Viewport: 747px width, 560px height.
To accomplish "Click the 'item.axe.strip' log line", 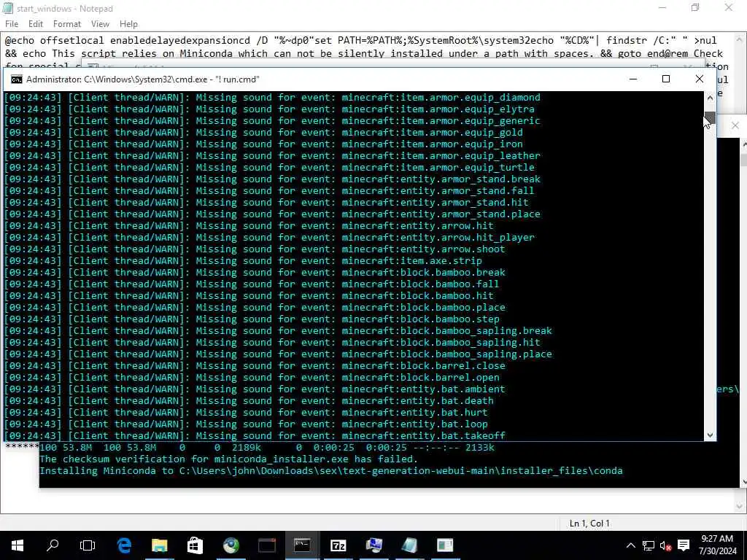I will click(243, 261).
